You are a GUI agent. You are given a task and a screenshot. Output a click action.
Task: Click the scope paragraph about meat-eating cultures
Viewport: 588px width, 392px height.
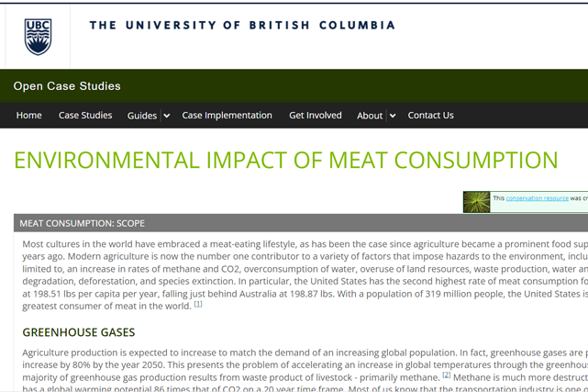pyautogui.click(x=305, y=275)
